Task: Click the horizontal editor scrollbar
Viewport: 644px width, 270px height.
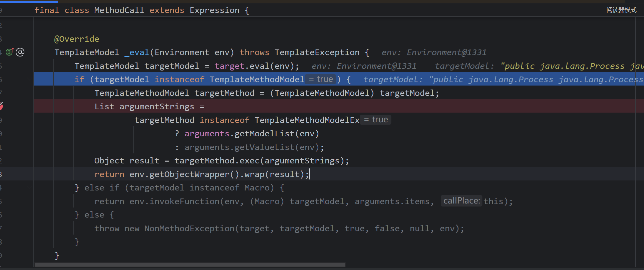Action: click(x=190, y=265)
